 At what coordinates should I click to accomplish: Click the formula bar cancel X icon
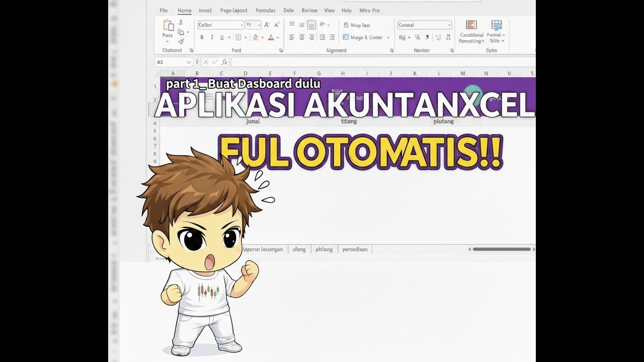coord(205,62)
